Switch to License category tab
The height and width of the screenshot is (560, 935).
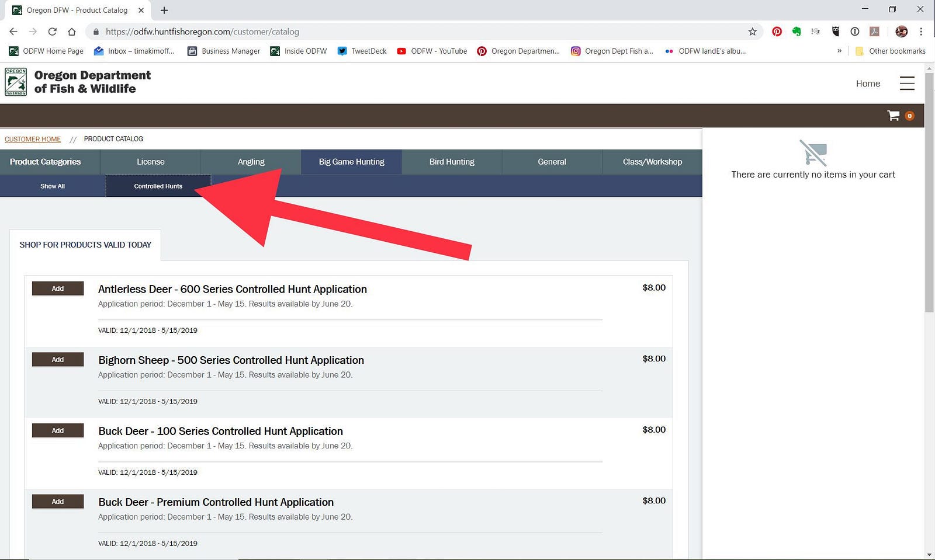pos(151,162)
